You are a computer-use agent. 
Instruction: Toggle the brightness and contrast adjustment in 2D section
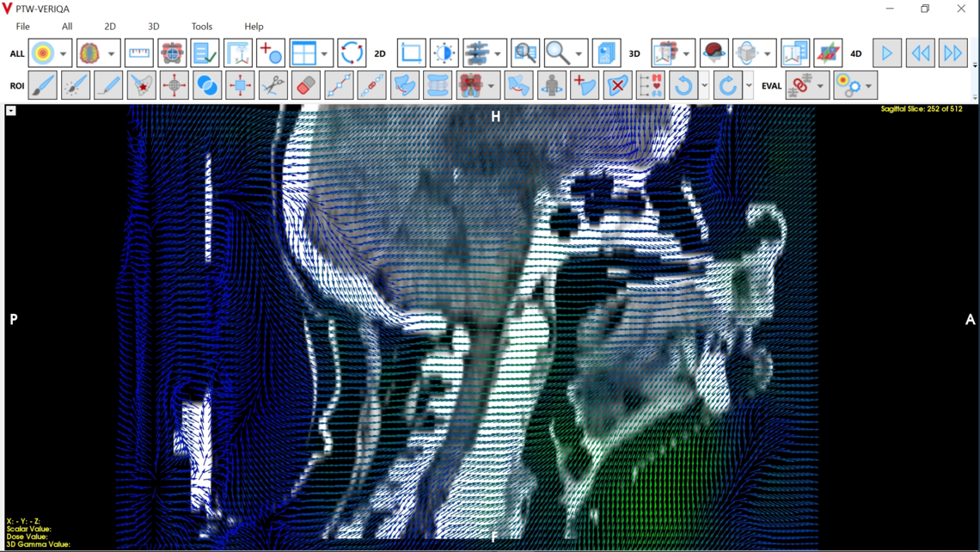(x=444, y=52)
